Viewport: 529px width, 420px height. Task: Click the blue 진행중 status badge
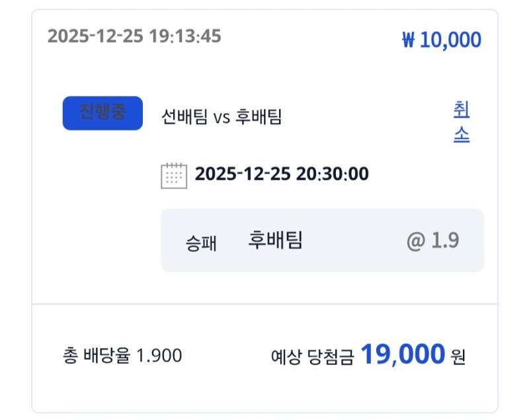pos(102,113)
